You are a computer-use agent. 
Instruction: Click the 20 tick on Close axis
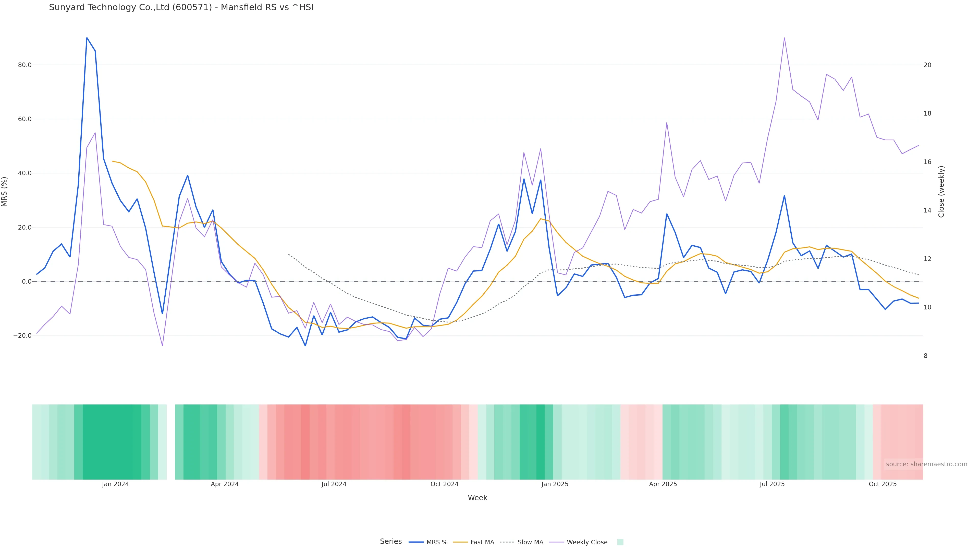click(x=927, y=65)
